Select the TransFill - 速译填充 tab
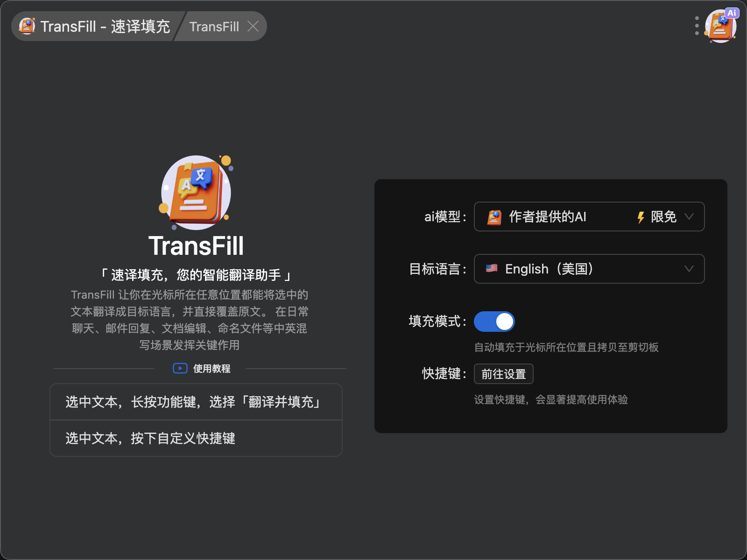 [x=95, y=26]
